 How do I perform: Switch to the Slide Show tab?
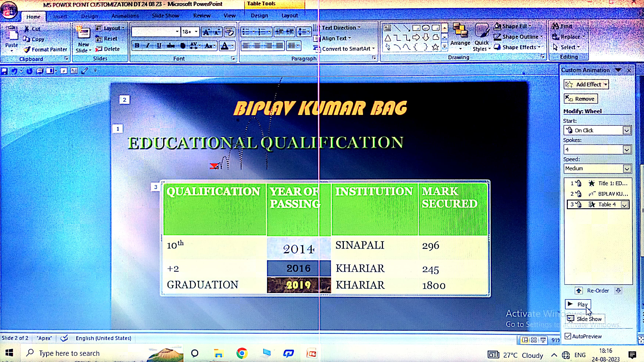165,16
